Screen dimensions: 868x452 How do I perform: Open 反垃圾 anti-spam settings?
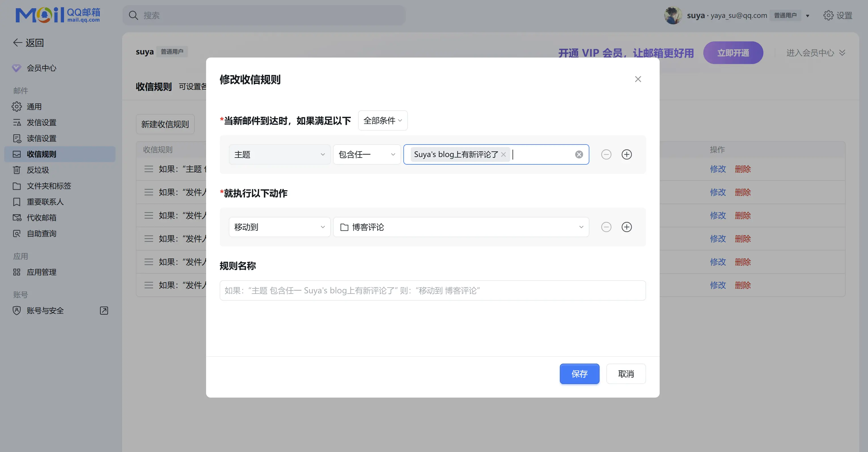click(x=38, y=170)
